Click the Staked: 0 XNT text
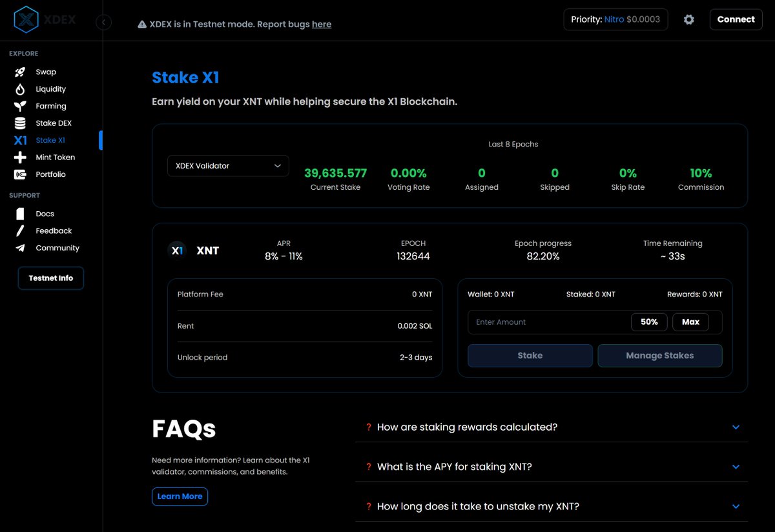 pos(590,294)
